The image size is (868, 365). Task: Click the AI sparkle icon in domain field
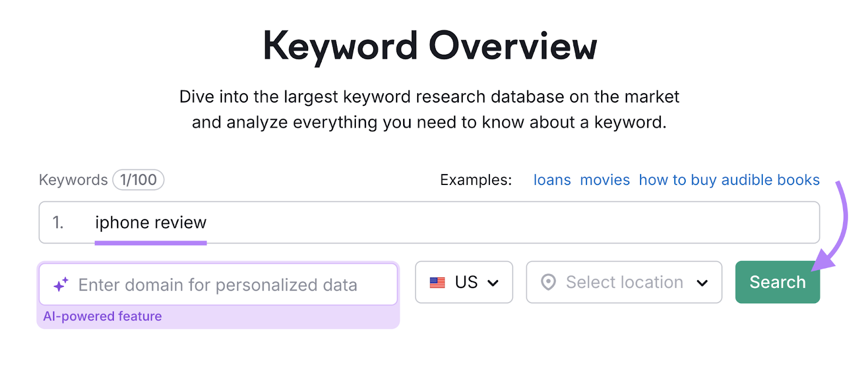(x=60, y=284)
